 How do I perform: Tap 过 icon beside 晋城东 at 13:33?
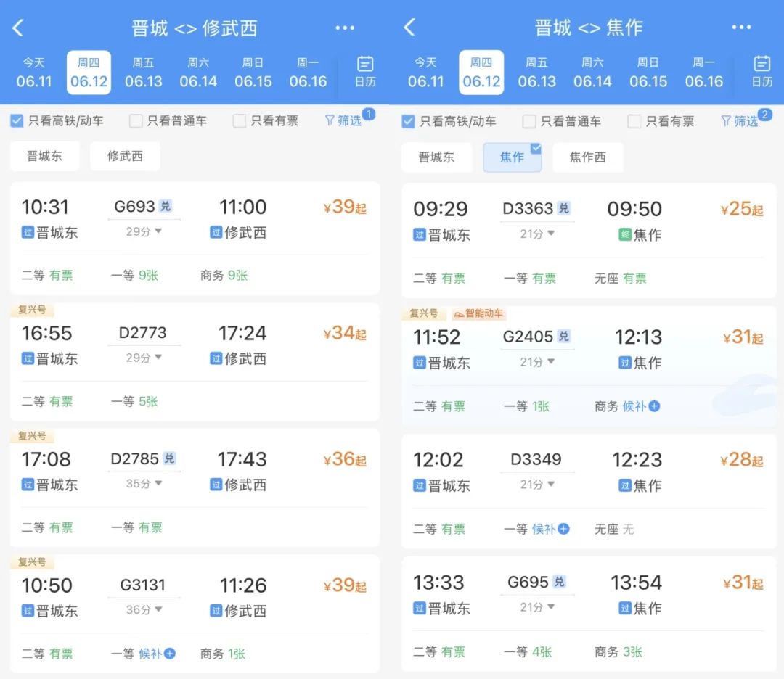[x=420, y=608]
